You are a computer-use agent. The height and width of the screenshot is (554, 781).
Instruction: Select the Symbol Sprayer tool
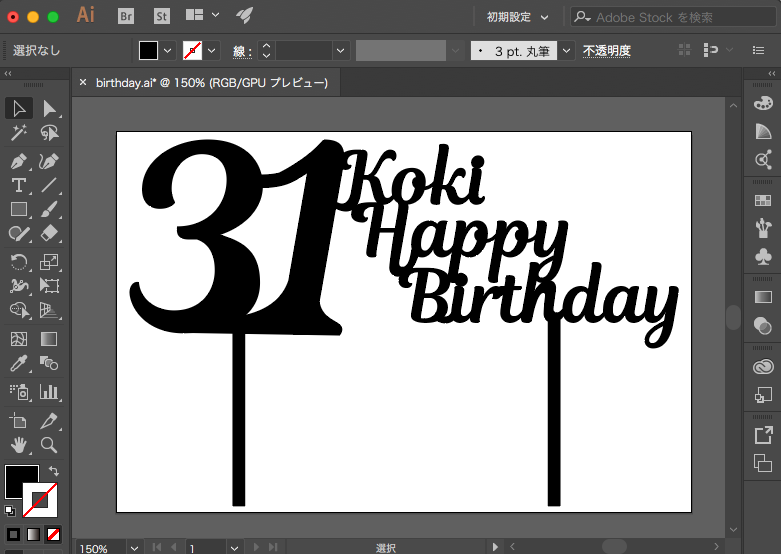[x=19, y=392]
